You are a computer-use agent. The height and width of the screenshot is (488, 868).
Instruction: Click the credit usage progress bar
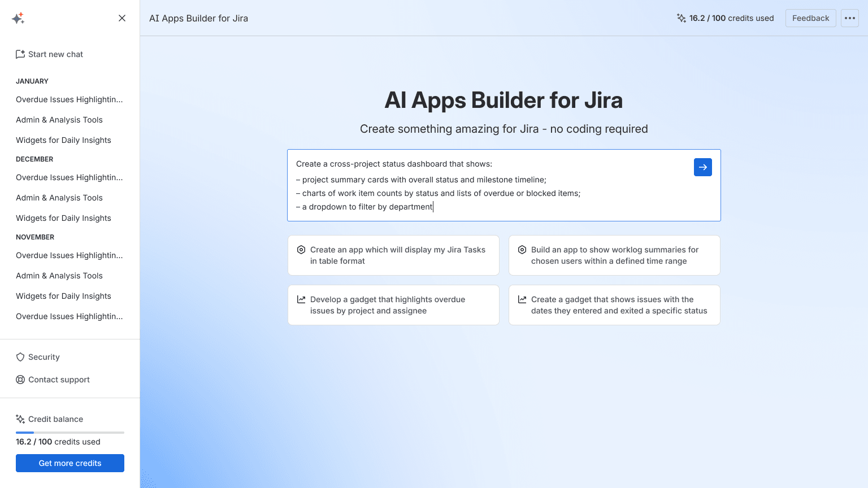click(x=70, y=432)
